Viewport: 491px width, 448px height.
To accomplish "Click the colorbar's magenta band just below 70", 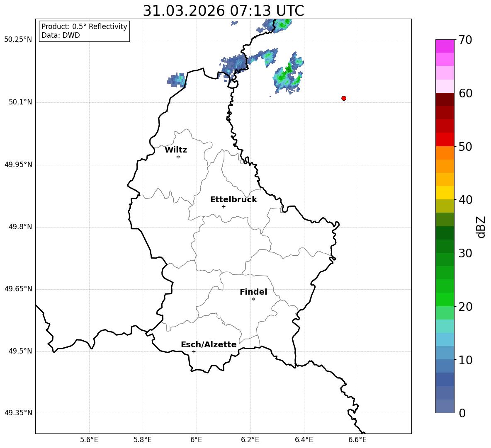I will (x=445, y=46).
